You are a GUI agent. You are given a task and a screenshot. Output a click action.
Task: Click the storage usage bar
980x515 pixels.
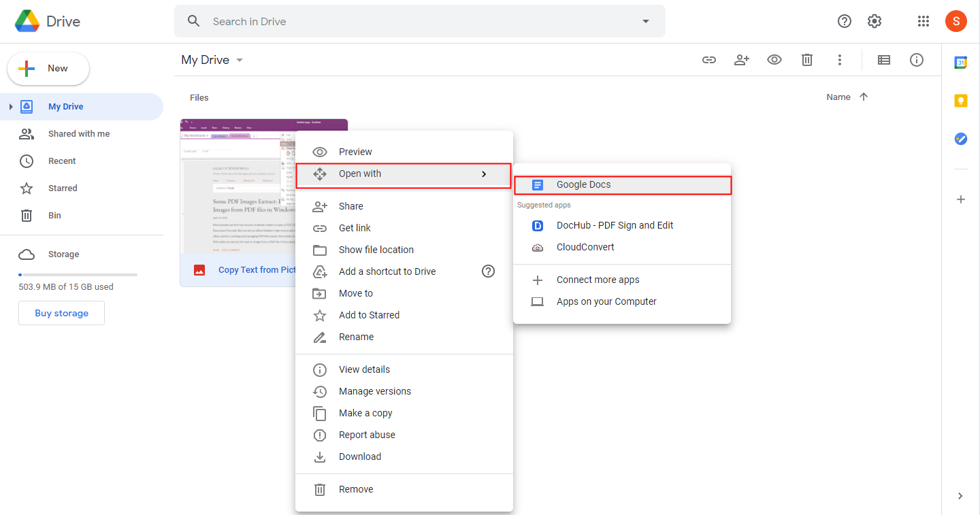pyautogui.click(x=78, y=275)
